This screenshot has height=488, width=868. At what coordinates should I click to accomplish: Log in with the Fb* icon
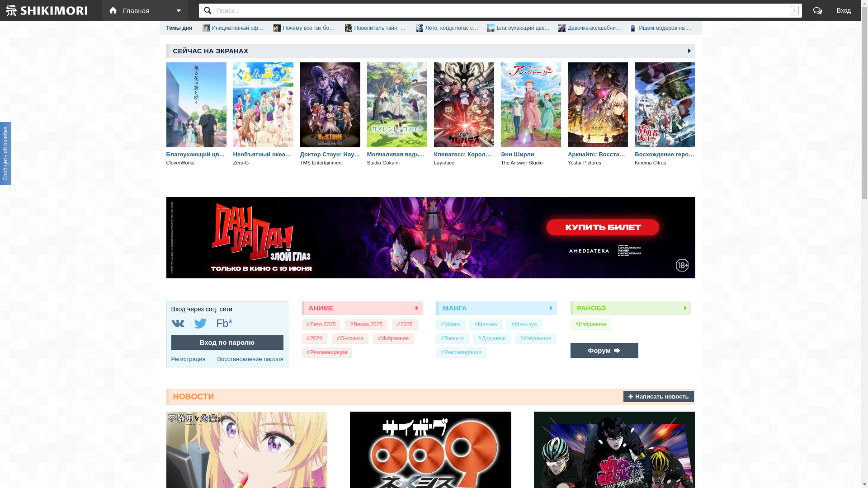point(224,324)
